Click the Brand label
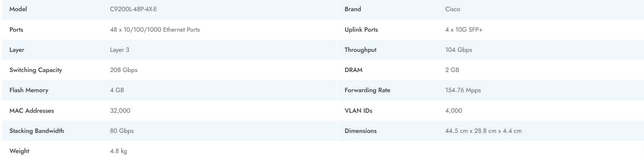Viewport: 644px width, 161px height. pos(352,9)
